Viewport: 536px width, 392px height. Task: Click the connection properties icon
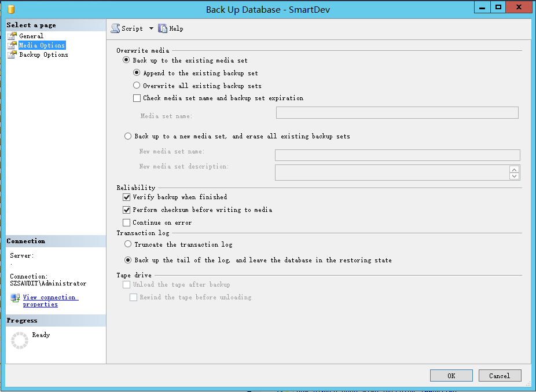click(x=15, y=298)
